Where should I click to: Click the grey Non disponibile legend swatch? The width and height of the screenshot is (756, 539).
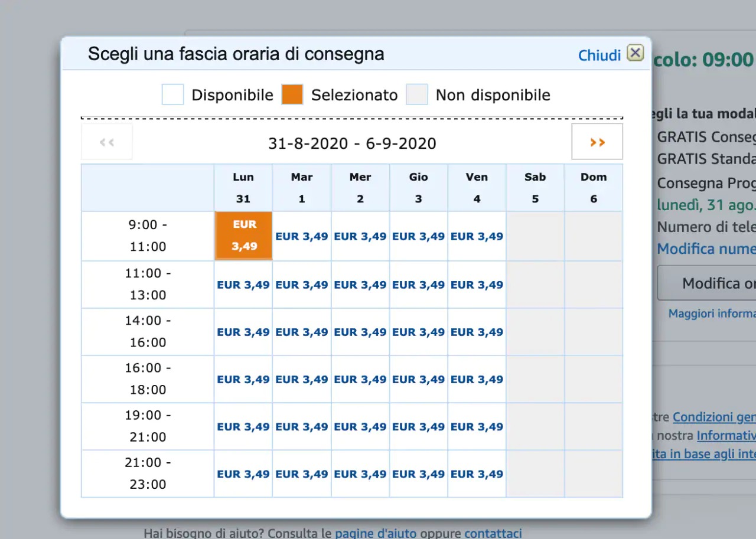tap(416, 94)
